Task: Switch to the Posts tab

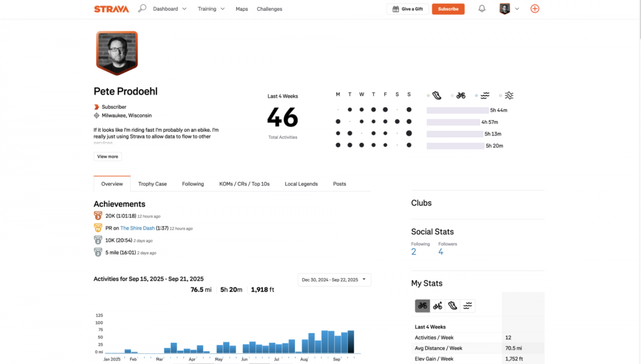Action: point(340,184)
